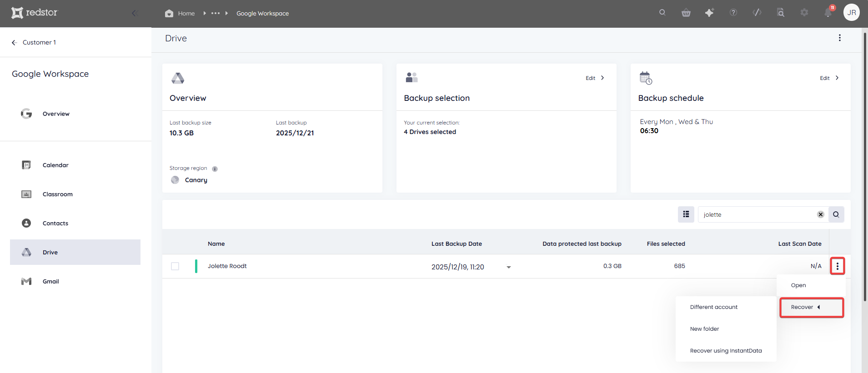Sort by Data protected last backup
The height and width of the screenshot is (373, 868).
(x=582, y=244)
